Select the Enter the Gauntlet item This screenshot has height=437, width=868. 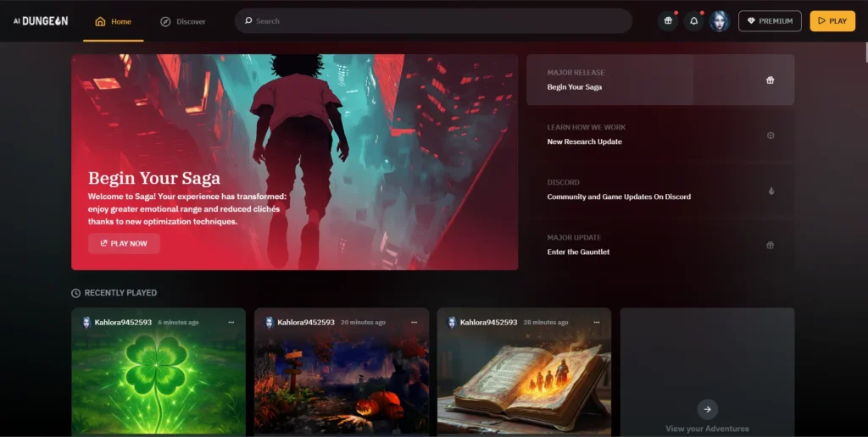[660, 245]
